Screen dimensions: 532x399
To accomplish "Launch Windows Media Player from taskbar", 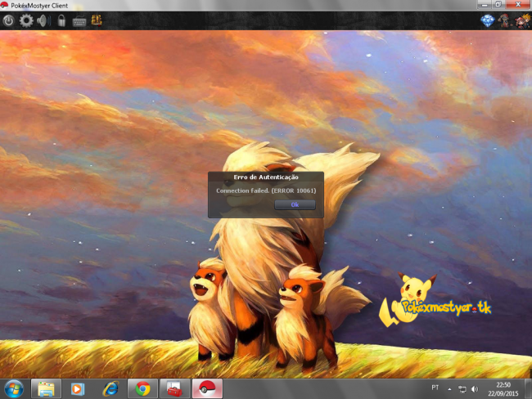I will [x=78, y=389].
